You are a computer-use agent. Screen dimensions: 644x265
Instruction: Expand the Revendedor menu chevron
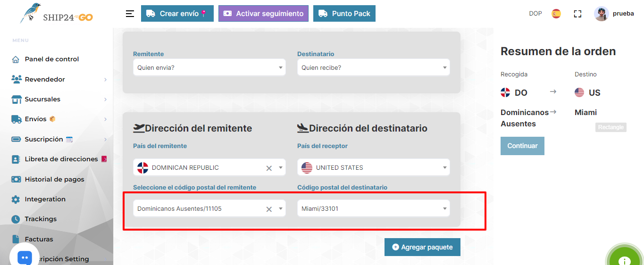coord(106,80)
